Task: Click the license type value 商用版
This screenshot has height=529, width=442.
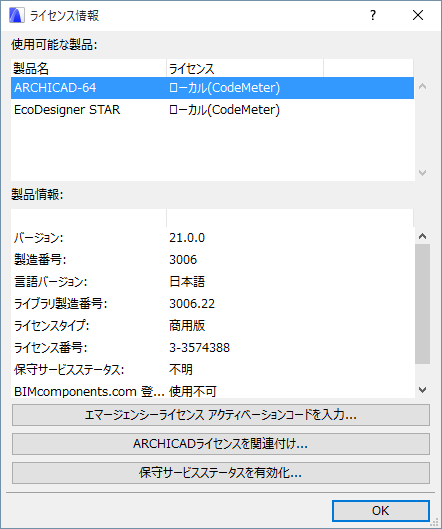Action: tap(187, 326)
